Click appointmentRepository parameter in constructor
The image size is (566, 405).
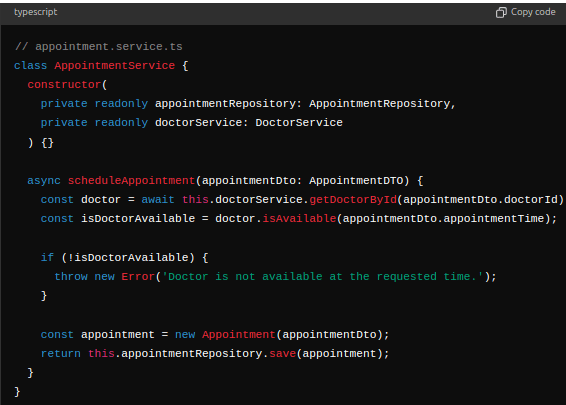point(225,104)
